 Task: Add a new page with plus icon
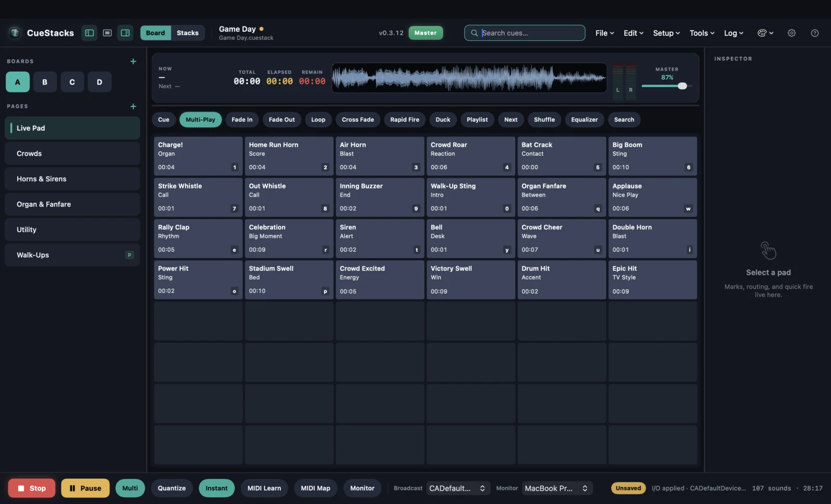[133, 106]
